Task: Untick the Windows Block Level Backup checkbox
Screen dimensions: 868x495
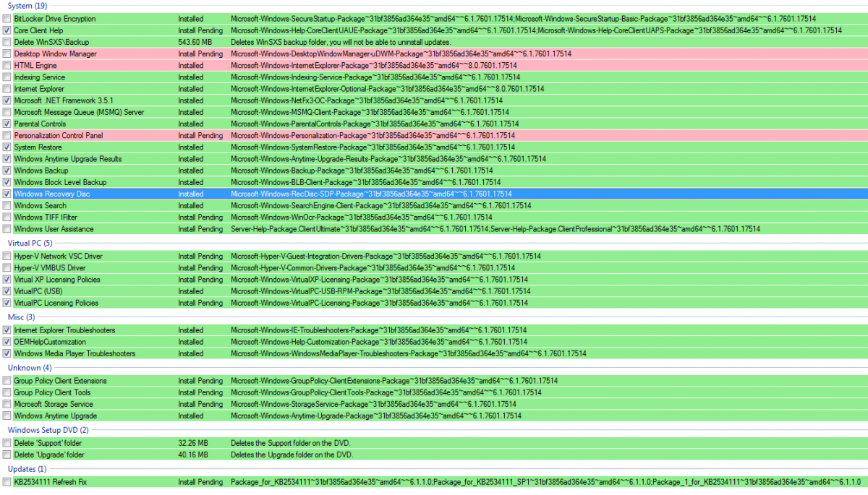Action: (x=7, y=182)
